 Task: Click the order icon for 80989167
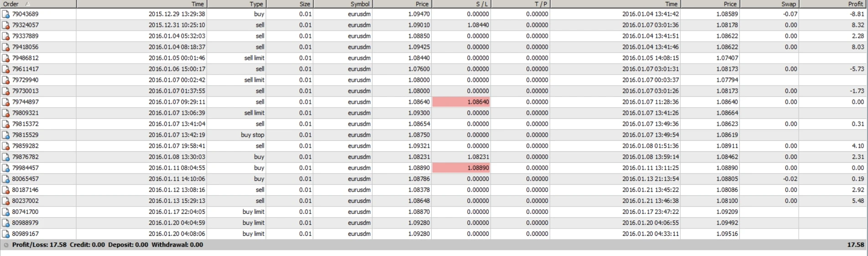[x=6, y=234]
